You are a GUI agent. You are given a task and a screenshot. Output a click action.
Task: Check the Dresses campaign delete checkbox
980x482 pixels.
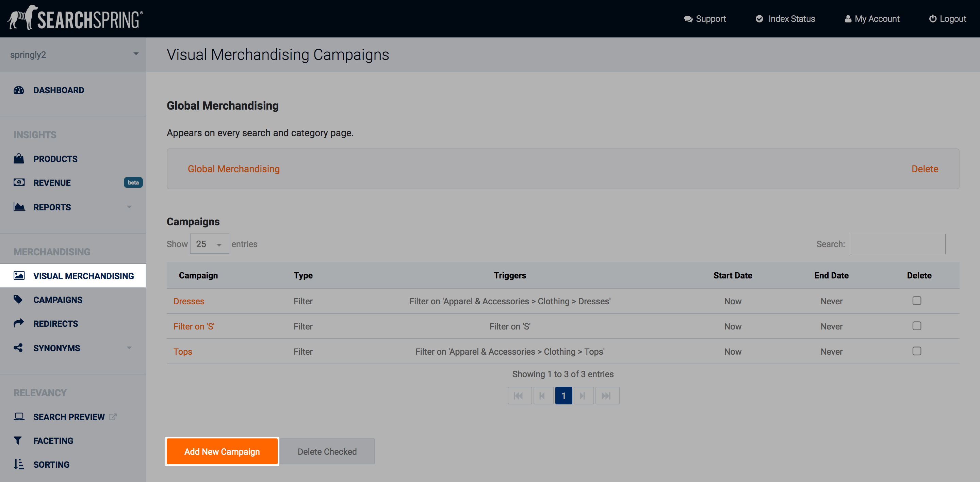[916, 301]
